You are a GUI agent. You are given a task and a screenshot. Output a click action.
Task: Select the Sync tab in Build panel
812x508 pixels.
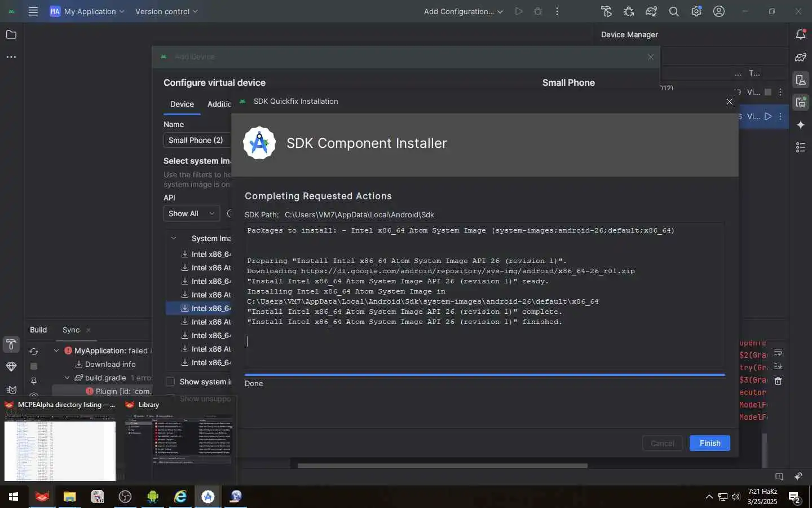[x=71, y=330]
